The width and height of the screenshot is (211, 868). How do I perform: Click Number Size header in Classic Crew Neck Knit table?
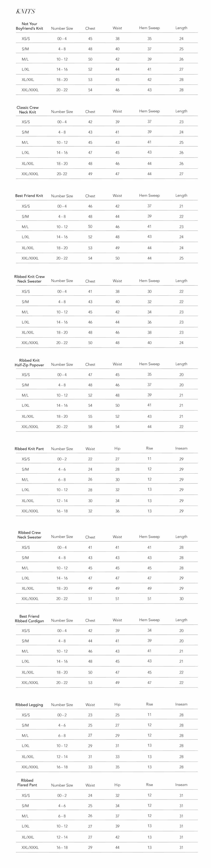62,112
